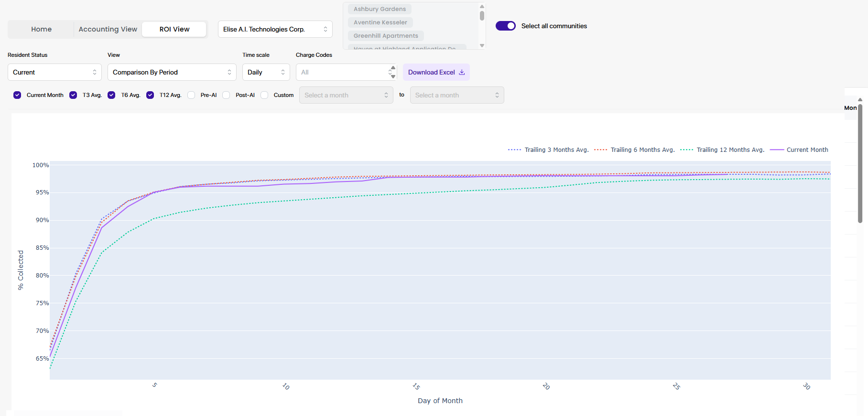Click the Charge Codes up arrow icon
Image resolution: width=868 pixels, height=416 pixels.
coord(393,68)
